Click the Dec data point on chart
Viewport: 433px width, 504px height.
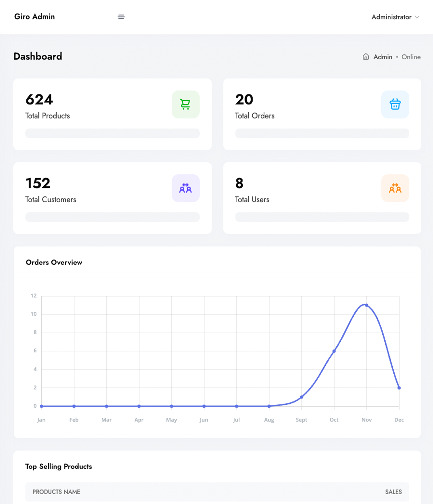coord(399,388)
